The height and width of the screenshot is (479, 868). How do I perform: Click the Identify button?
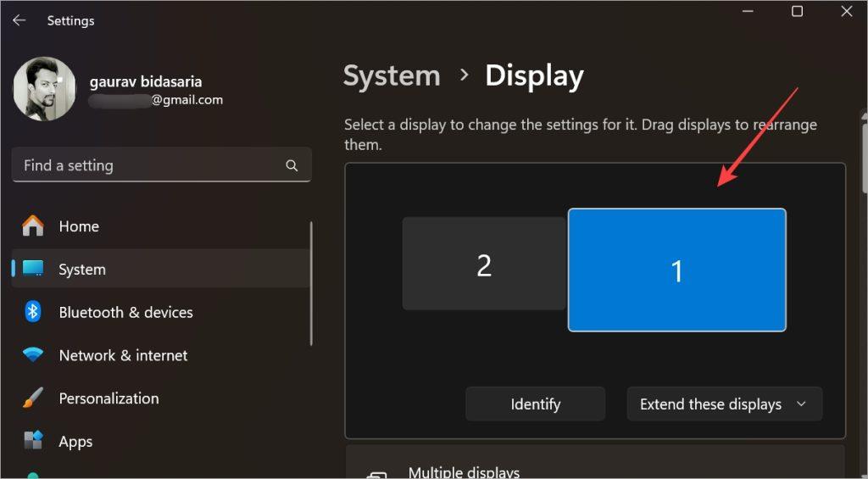[536, 404]
